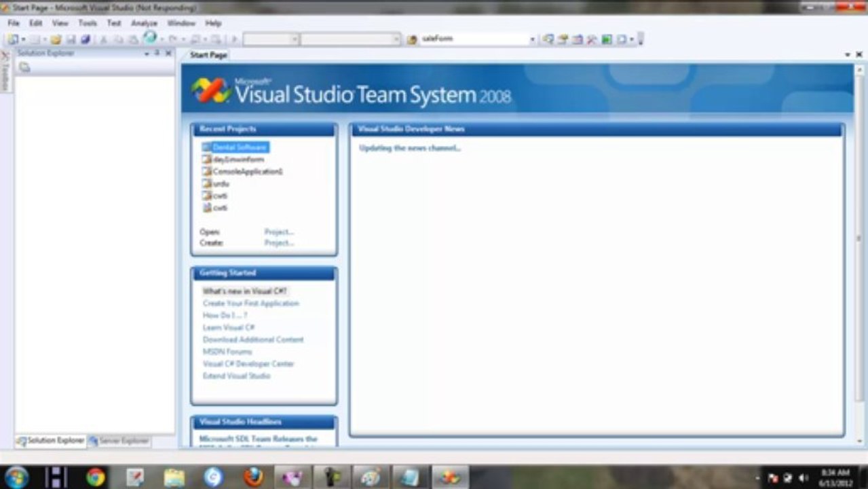Click Project link in Open row
Viewport: 868px width, 489px height.
point(279,232)
